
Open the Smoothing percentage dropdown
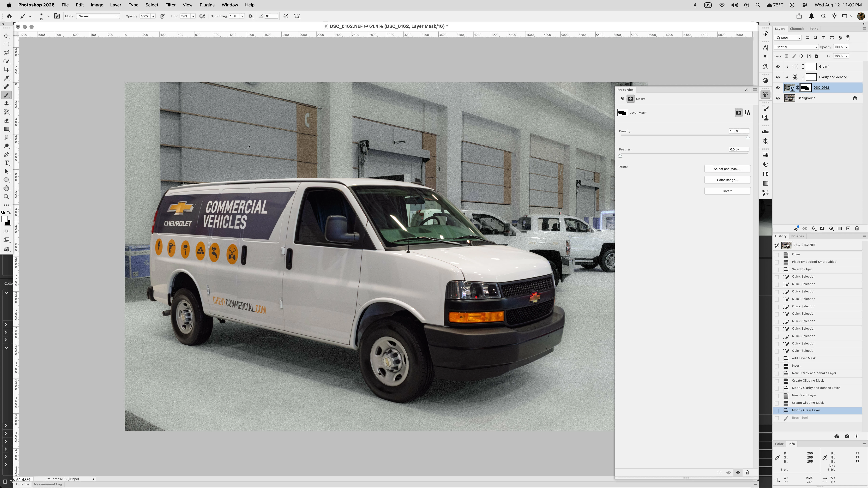242,16
